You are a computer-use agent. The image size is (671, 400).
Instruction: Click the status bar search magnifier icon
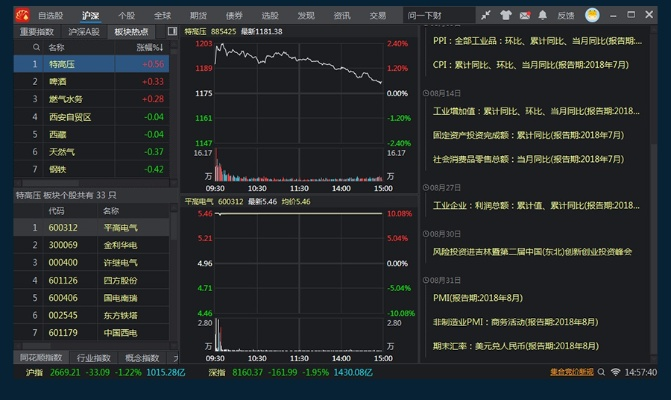click(601, 372)
